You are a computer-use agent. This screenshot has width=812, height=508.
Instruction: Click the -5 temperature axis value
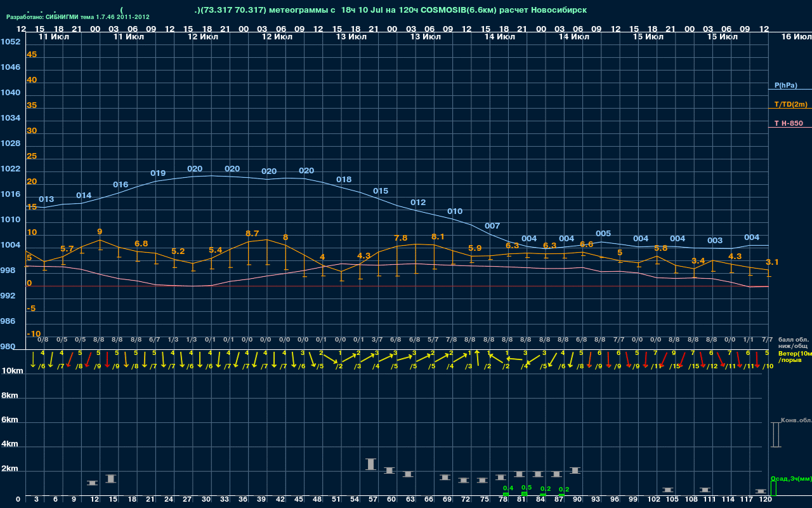pyautogui.click(x=32, y=309)
